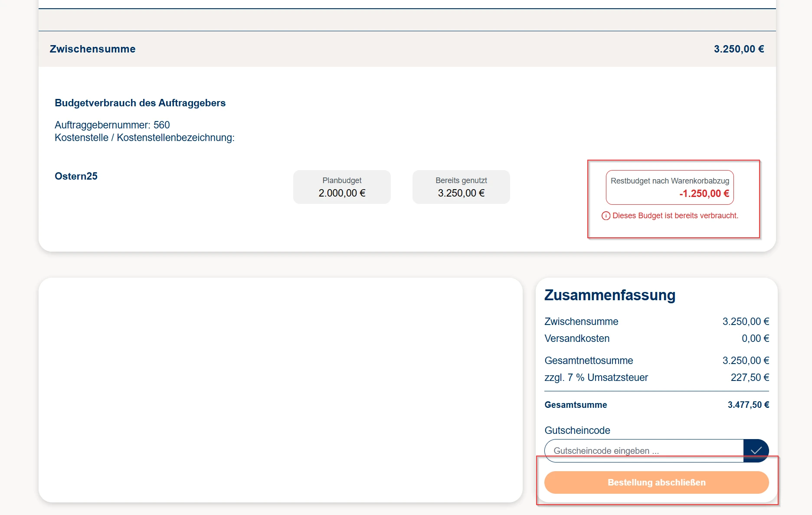Click the Gutscheincode apply checkmark icon
The height and width of the screenshot is (515, 812).
click(756, 450)
